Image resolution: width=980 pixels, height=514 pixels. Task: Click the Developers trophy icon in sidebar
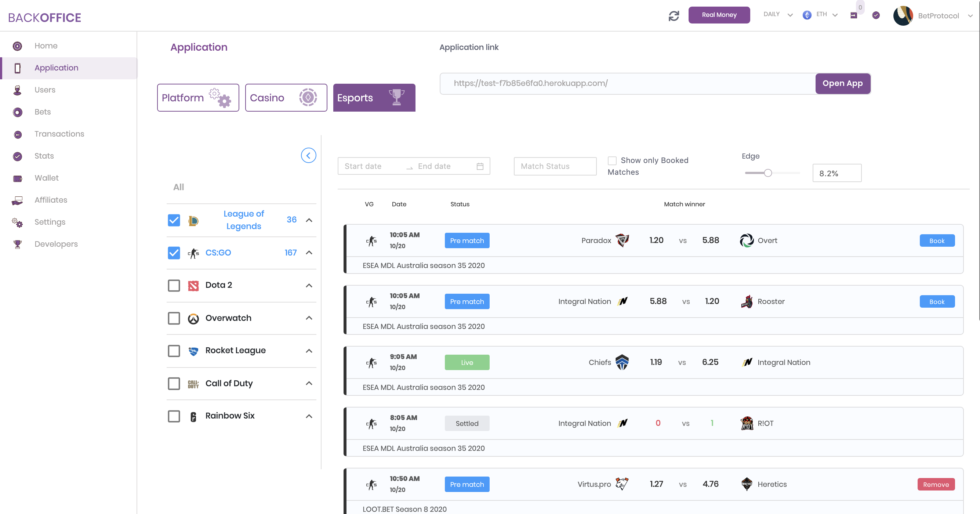tap(18, 244)
